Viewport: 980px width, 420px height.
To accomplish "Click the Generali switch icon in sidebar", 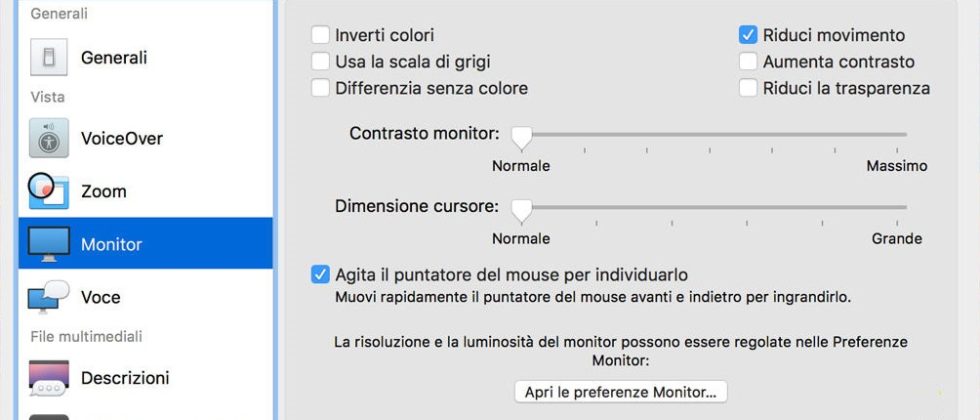I will (48, 58).
